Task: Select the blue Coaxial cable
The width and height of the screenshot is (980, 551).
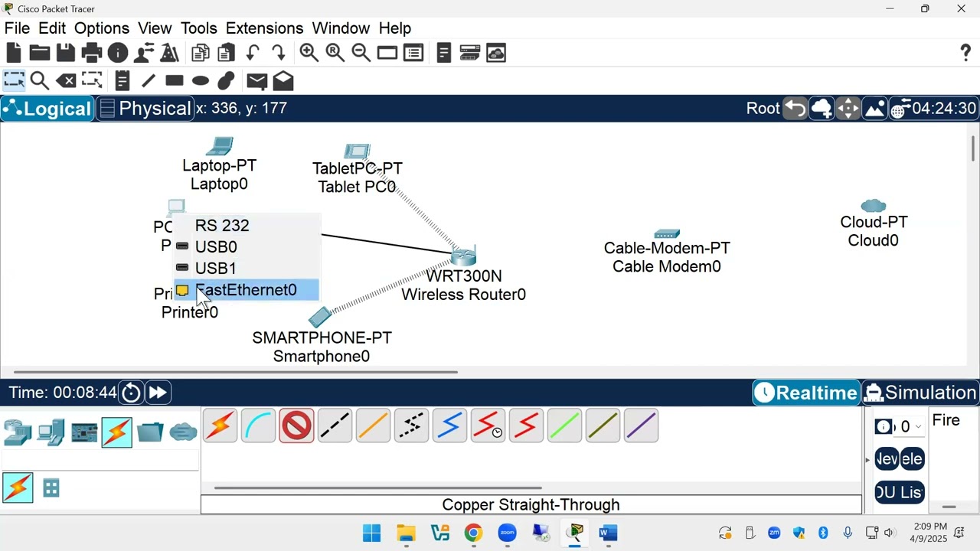Action: click(x=450, y=426)
